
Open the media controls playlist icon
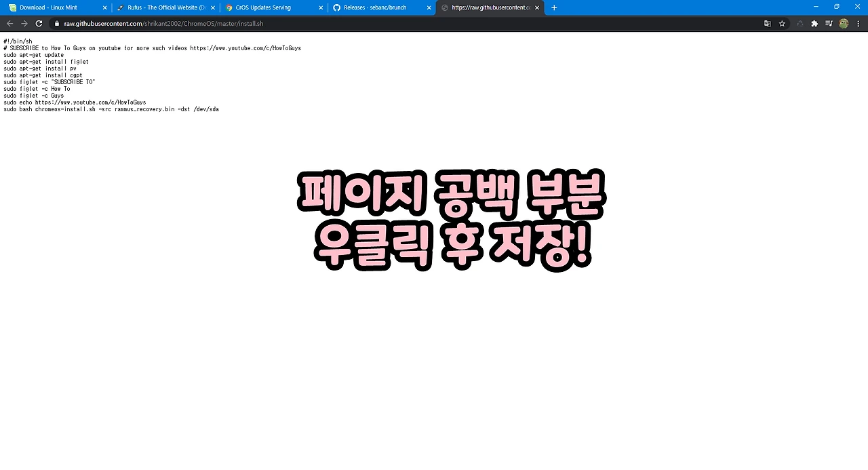coord(829,23)
